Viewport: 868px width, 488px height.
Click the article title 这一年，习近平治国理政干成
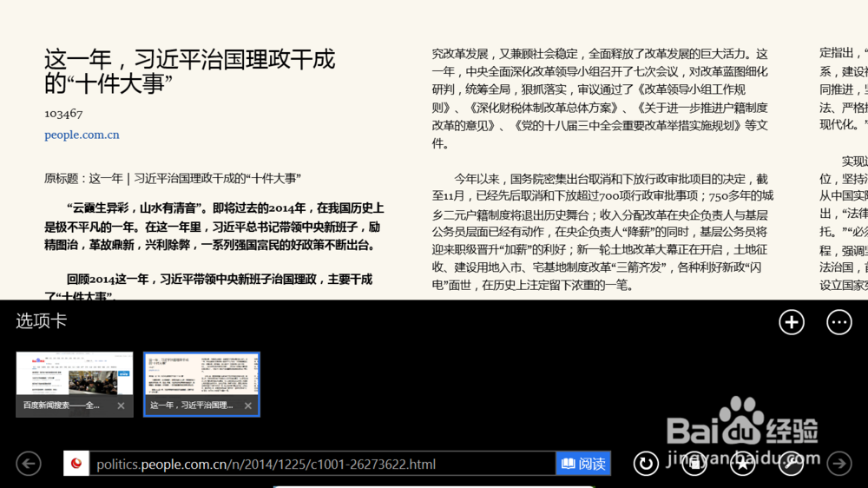pyautogui.click(x=190, y=71)
